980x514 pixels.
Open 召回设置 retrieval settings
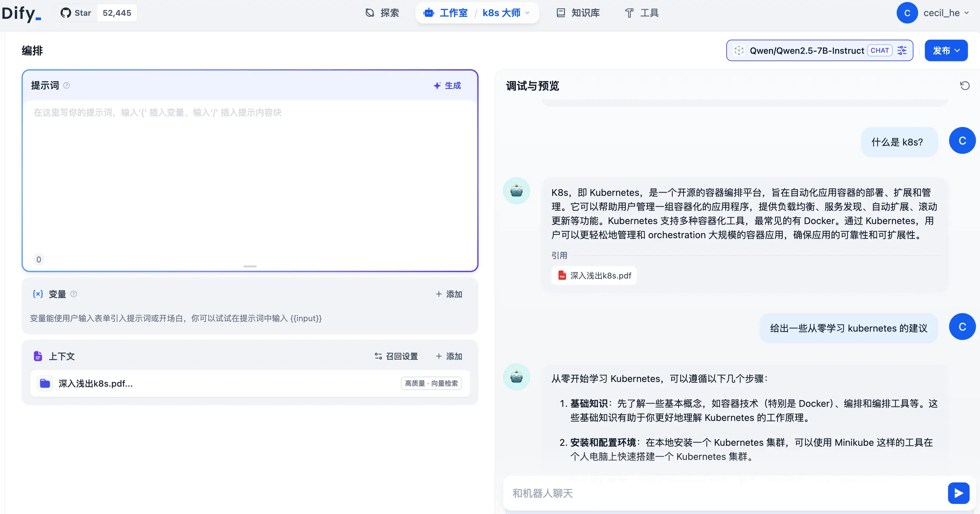click(396, 356)
